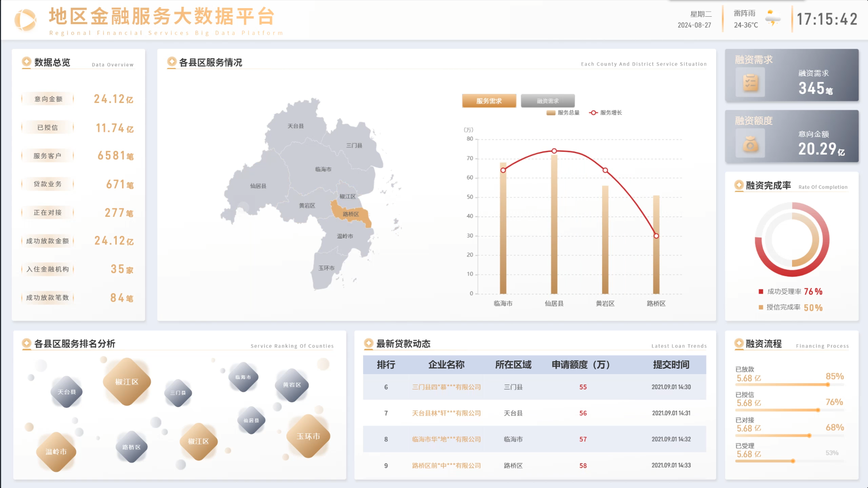Click the 已放款 85% progress bar
Image resolution: width=868 pixels, height=488 pixels.
tap(789, 385)
